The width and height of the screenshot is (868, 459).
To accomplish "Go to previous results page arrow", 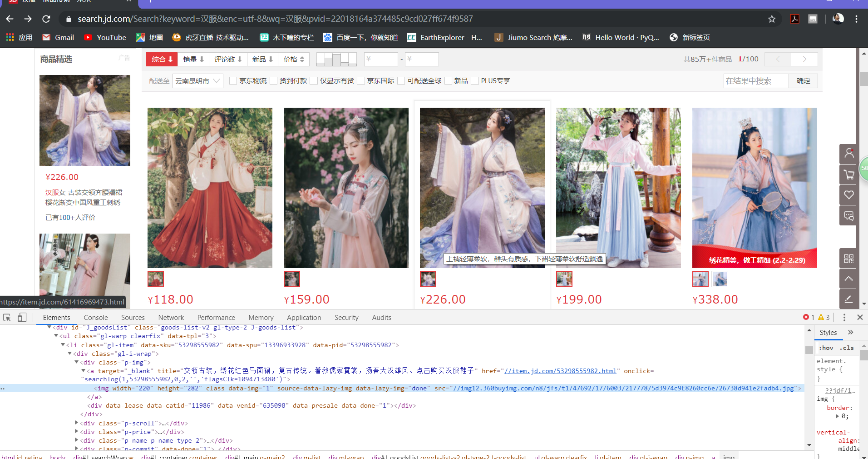I will tap(778, 59).
